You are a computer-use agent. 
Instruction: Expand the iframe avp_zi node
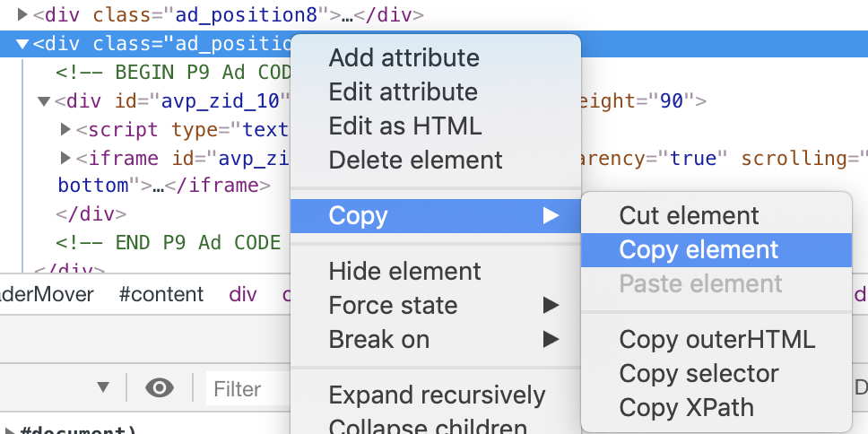pyautogui.click(x=65, y=159)
